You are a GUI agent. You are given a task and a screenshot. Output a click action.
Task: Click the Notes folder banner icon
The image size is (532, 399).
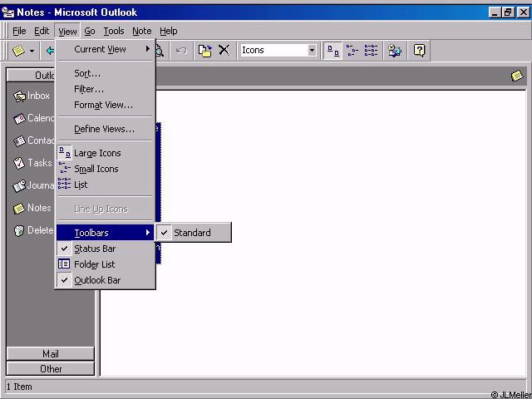(x=517, y=76)
